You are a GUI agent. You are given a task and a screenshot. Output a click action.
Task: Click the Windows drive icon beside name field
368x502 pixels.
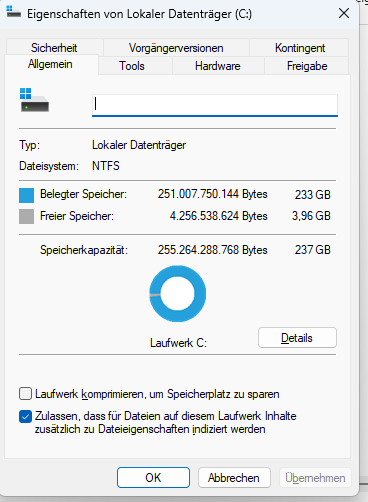pyautogui.click(x=35, y=100)
